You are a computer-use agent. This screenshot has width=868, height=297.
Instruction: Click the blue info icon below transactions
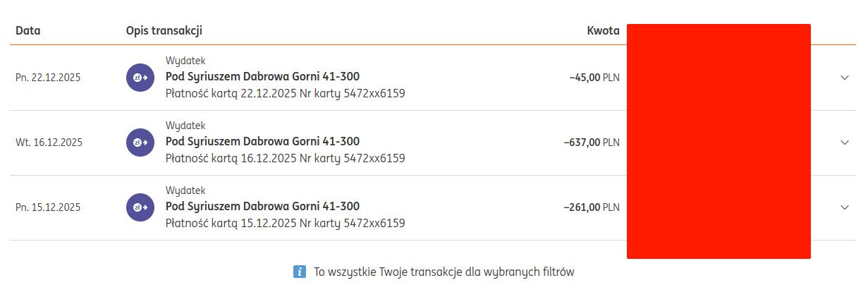click(300, 272)
